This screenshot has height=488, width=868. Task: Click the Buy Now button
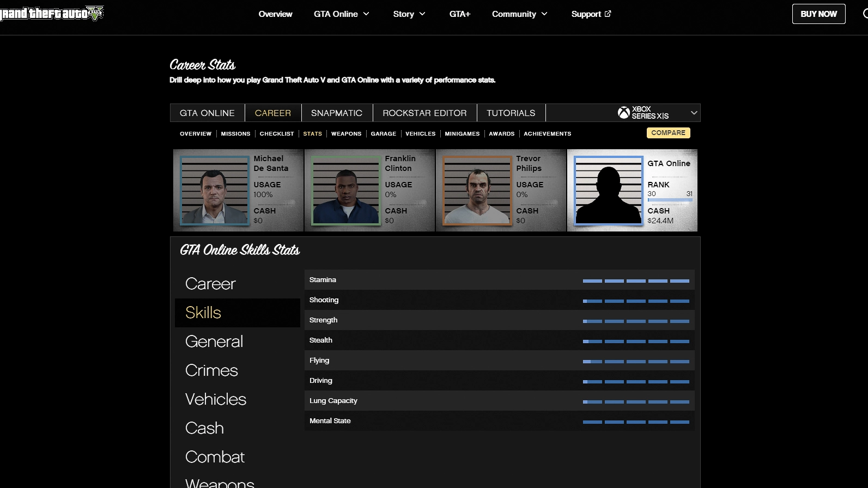tap(818, 14)
